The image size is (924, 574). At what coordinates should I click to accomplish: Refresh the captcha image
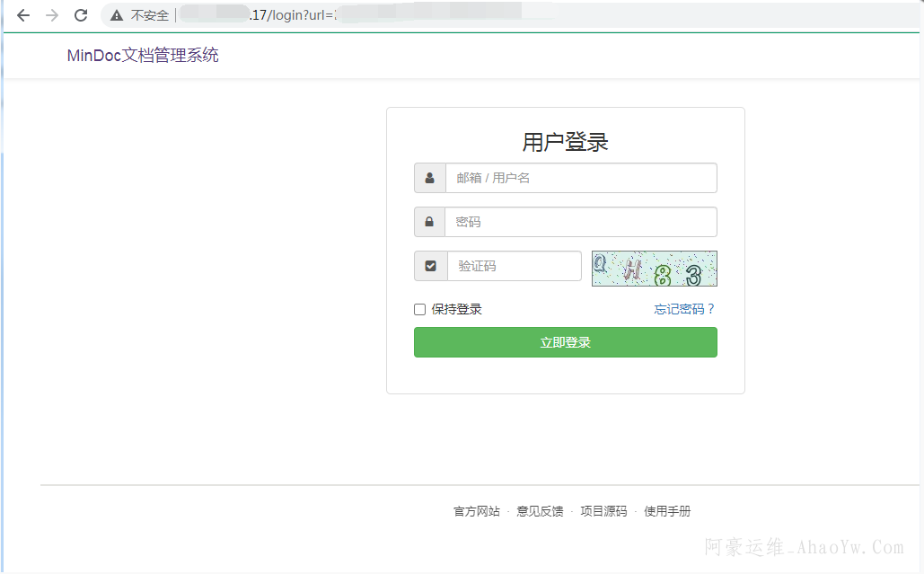pyautogui.click(x=654, y=269)
